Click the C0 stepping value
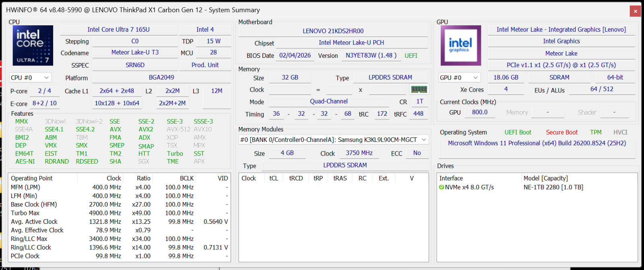The image size is (644, 270). 135,41
